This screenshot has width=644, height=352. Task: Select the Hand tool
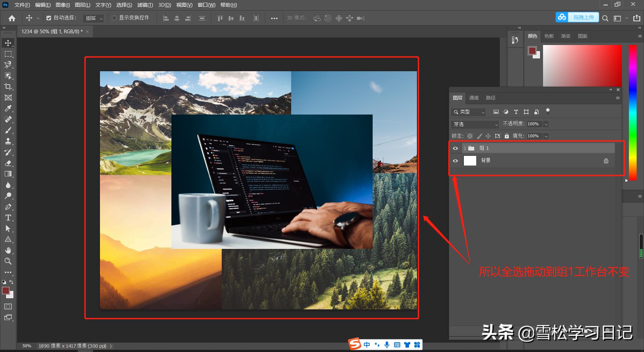click(x=8, y=250)
